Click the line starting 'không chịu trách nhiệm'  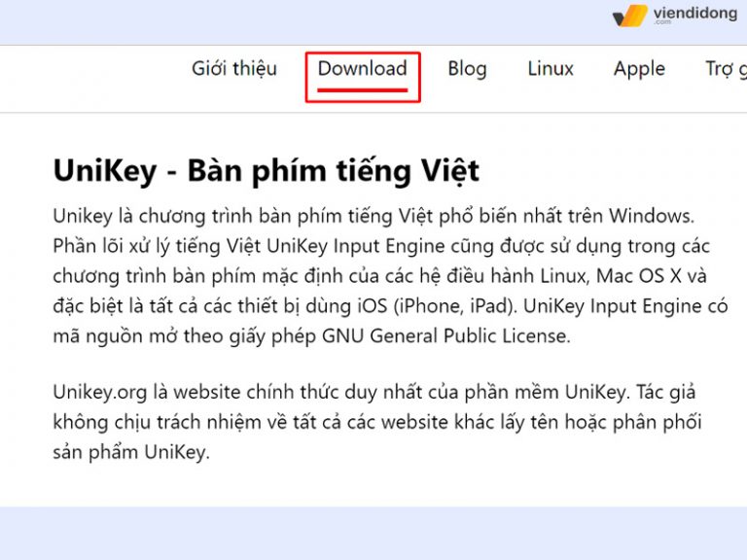coord(376,422)
